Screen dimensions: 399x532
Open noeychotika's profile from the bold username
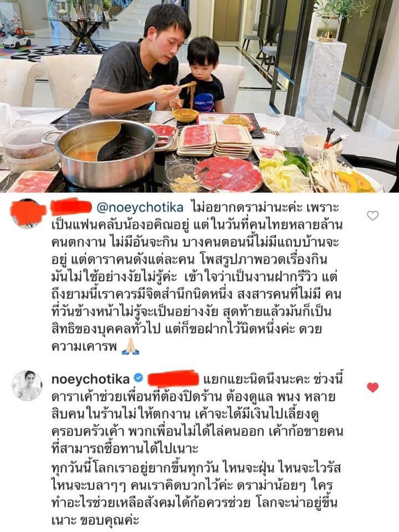pos(90,379)
